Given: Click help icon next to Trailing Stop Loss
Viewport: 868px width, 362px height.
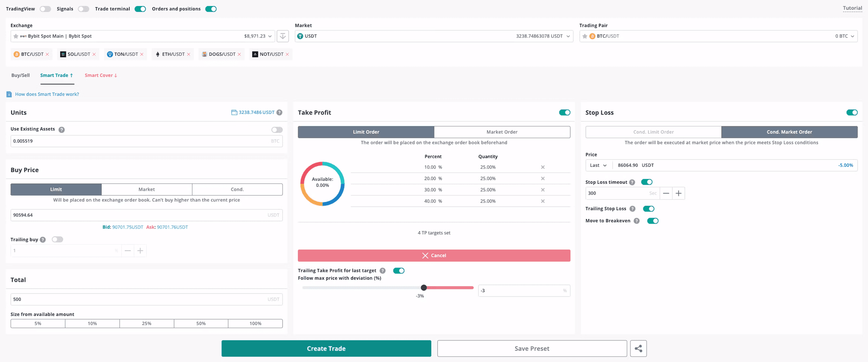Looking at the screenshot, I should pyautogui.click(x=633, y=209).
